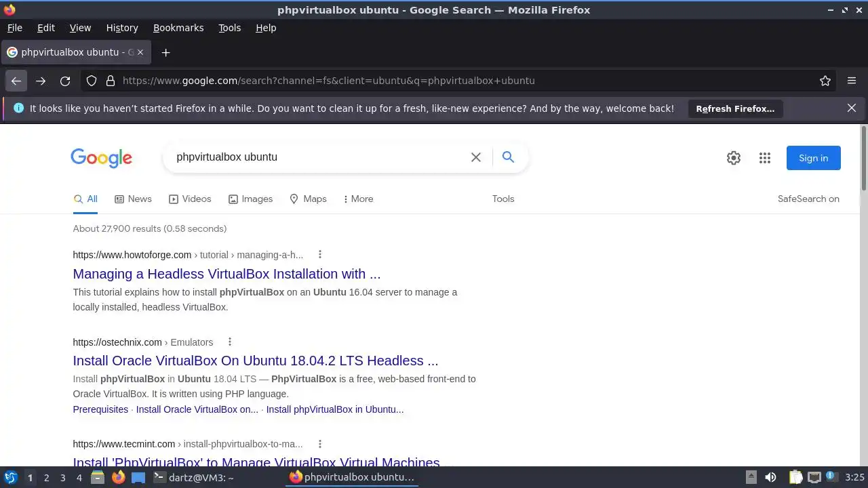Click the forward navigation arrow

click(x=41, y=81)
